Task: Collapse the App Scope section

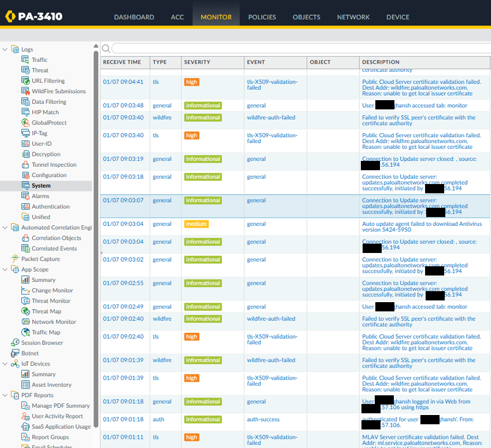Action: click(5, 269)
